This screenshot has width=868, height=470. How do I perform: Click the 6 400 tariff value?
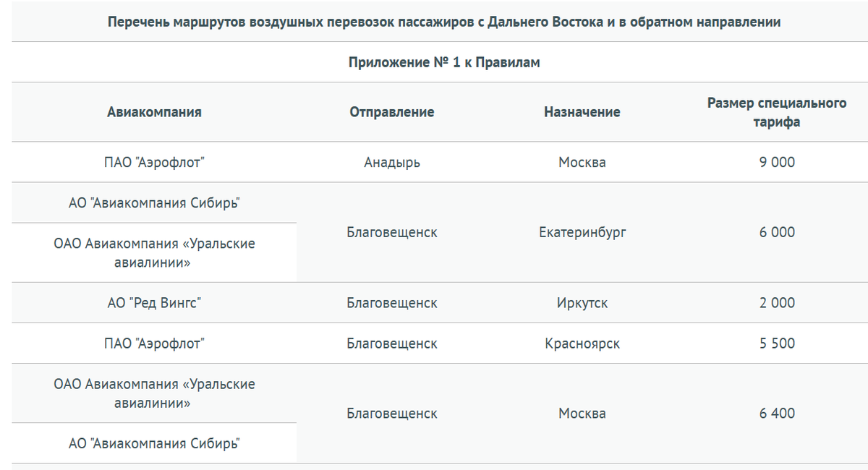pyautogui.click(x=777, y=414)
